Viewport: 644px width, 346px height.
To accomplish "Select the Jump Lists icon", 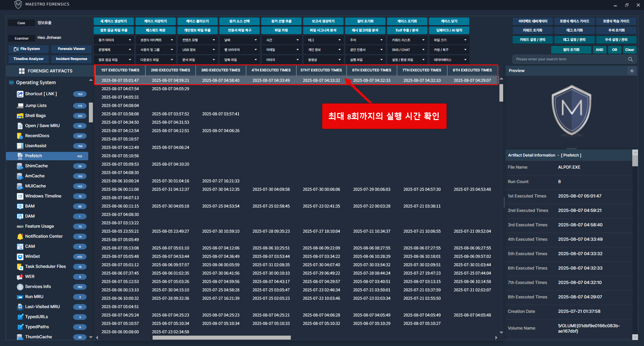I will (x=20, y=106).
